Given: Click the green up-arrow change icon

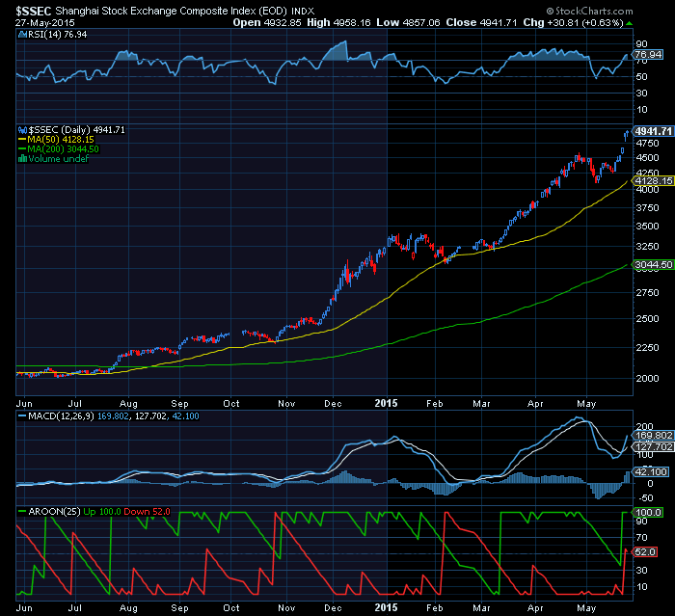Looking at the screenshot, I should 630,23.
